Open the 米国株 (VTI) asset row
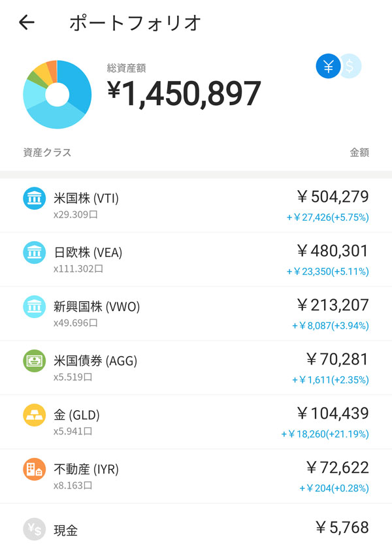This screenshot has height=550, width=392. pos(196,204)
